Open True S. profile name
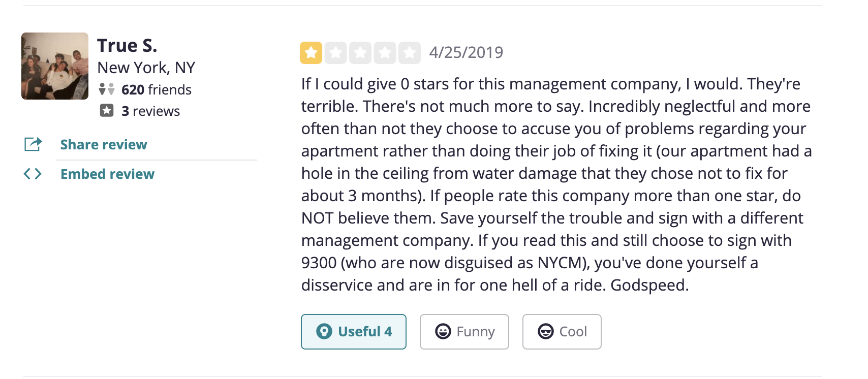This screenshot has height=379, width=868. pyautogui.click(x=127, y=46)
